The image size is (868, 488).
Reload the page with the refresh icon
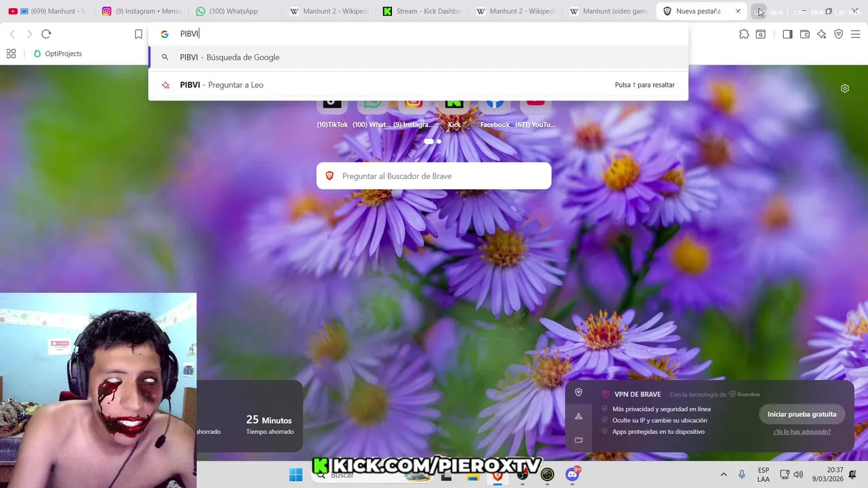pos(46,34)
